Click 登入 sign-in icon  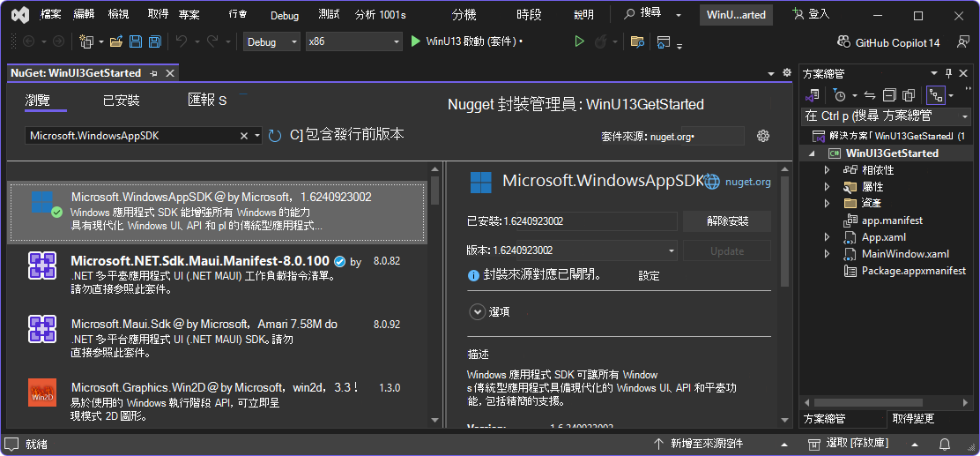pyautogui.click(x=798, y=14)
